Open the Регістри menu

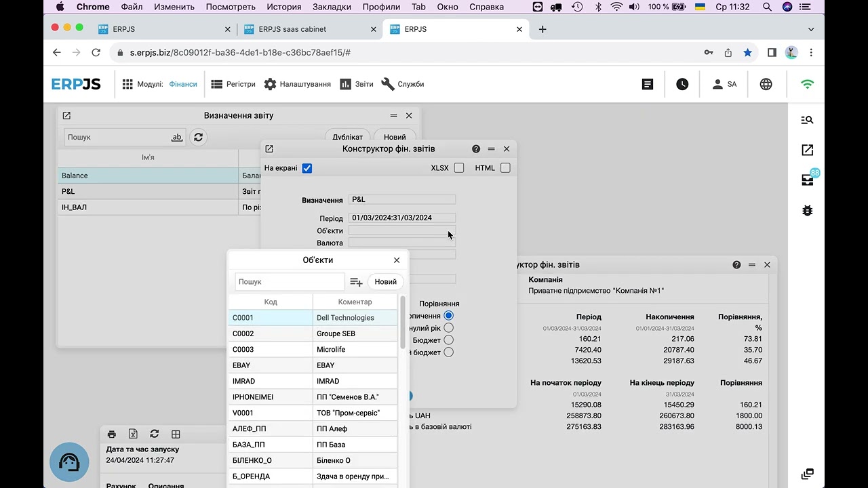[233, 84]
